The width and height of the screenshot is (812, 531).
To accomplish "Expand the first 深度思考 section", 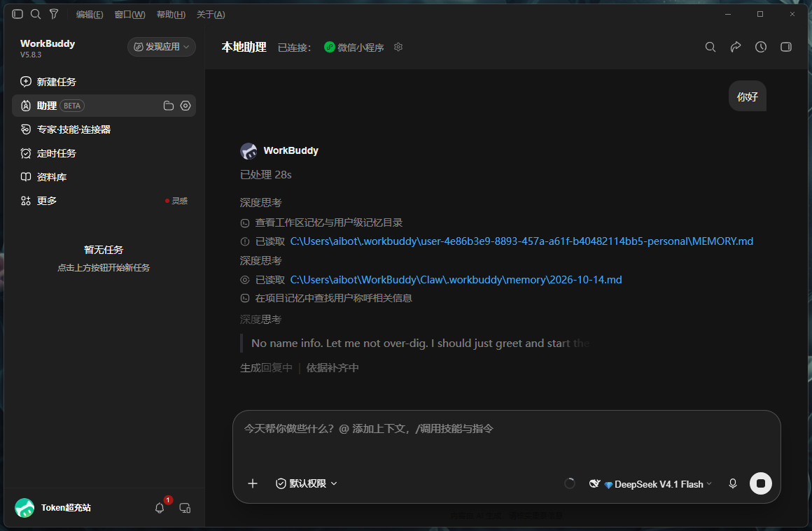I will (261, 202).
